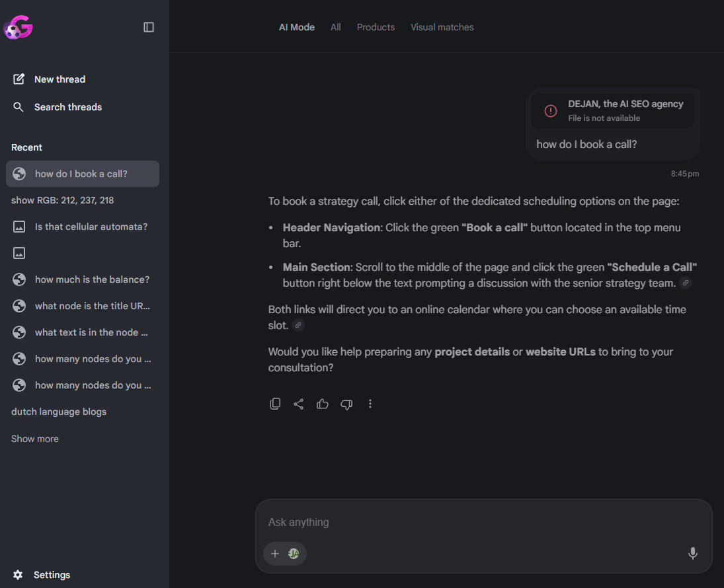Open Search threads
724x588 pixels.
[68, 107]
